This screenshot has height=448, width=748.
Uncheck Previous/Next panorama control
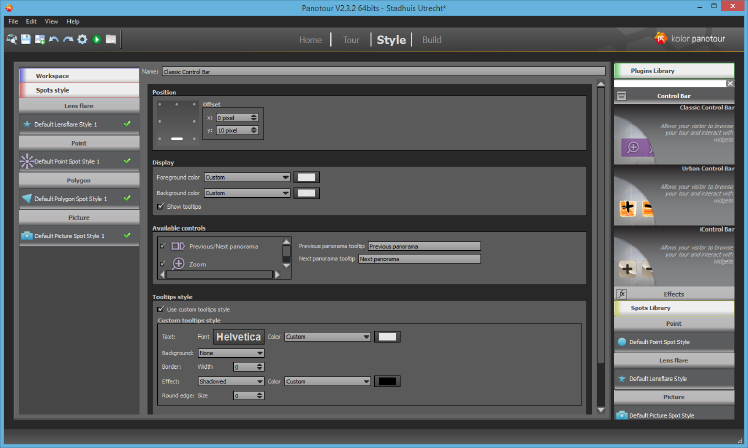163,246
